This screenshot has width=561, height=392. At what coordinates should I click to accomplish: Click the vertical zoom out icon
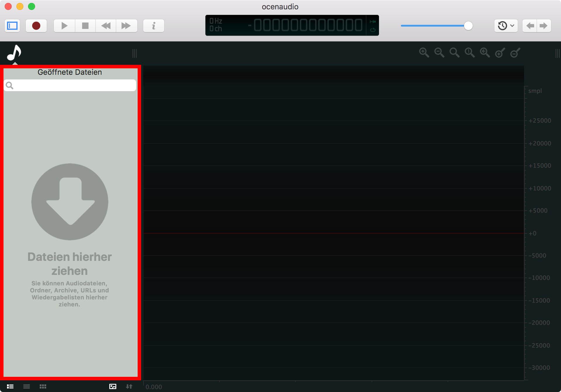[x=515, y=53]
